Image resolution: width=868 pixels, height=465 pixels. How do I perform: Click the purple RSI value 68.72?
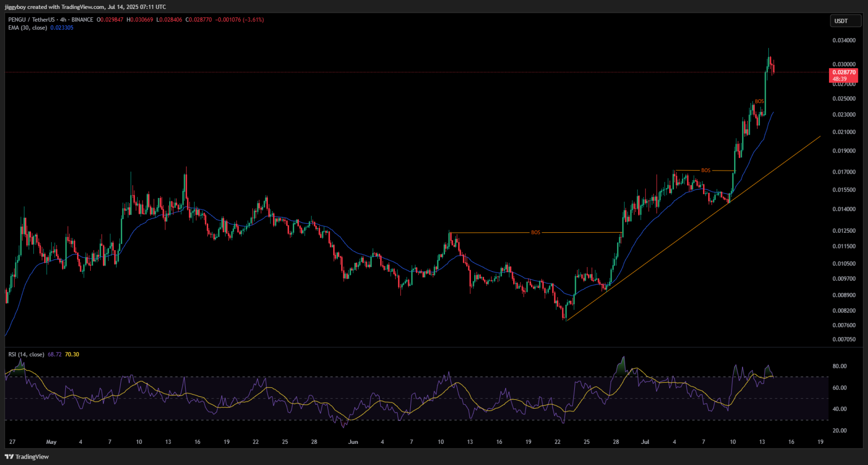[x=55, y=354]
